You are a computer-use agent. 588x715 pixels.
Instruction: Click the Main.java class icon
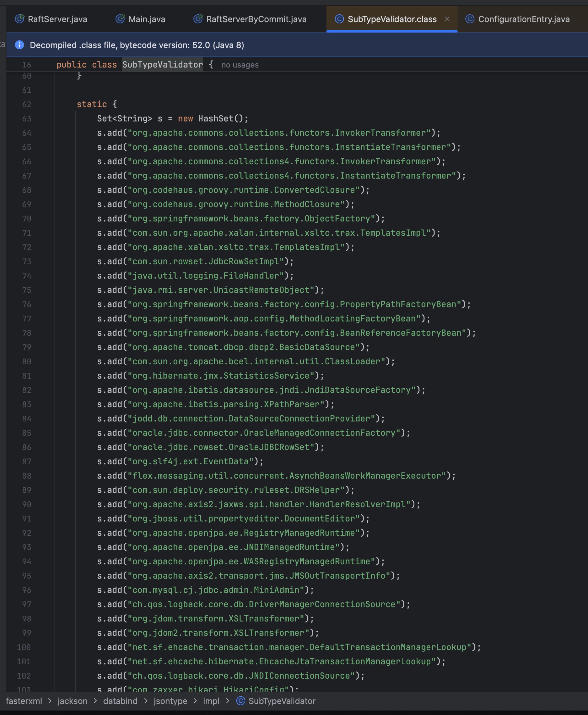pyautogui.click(x=120, y=19)
